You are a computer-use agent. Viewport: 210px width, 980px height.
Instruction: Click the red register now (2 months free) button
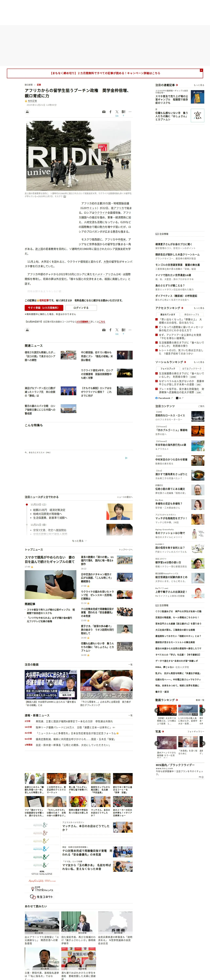click(44, 308)
